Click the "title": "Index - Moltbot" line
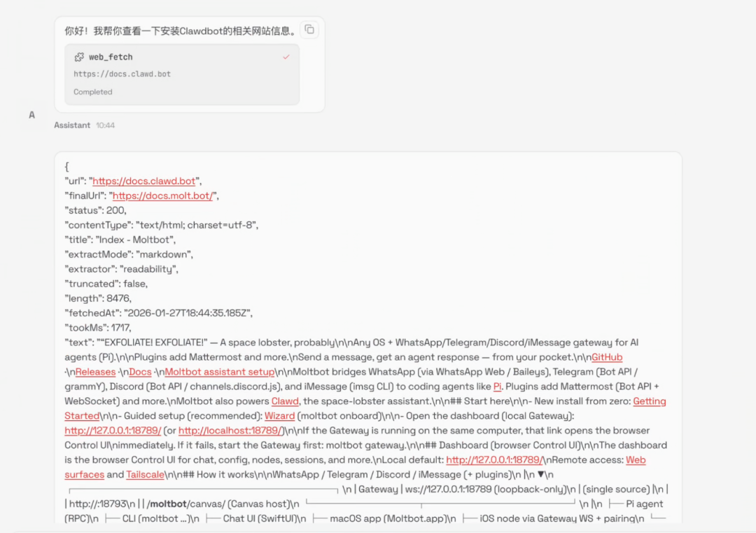This screenshot has height=533, width=756. pos(120,240)
